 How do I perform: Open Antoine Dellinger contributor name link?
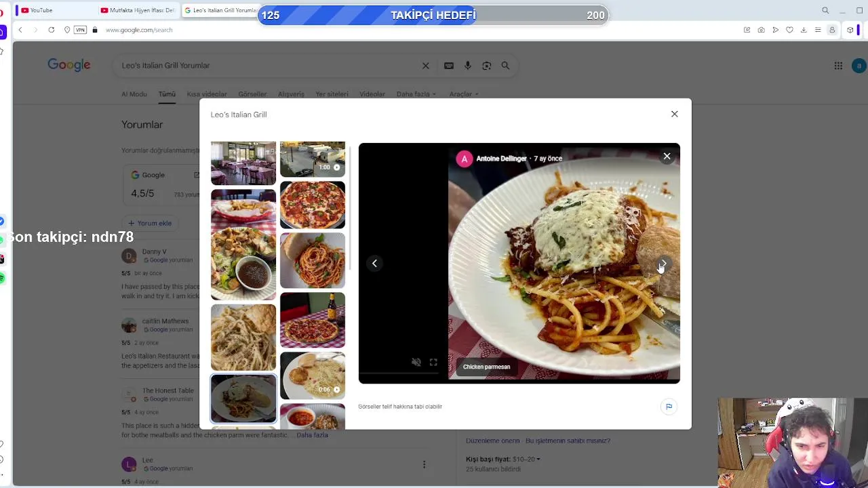pos(501,159)
